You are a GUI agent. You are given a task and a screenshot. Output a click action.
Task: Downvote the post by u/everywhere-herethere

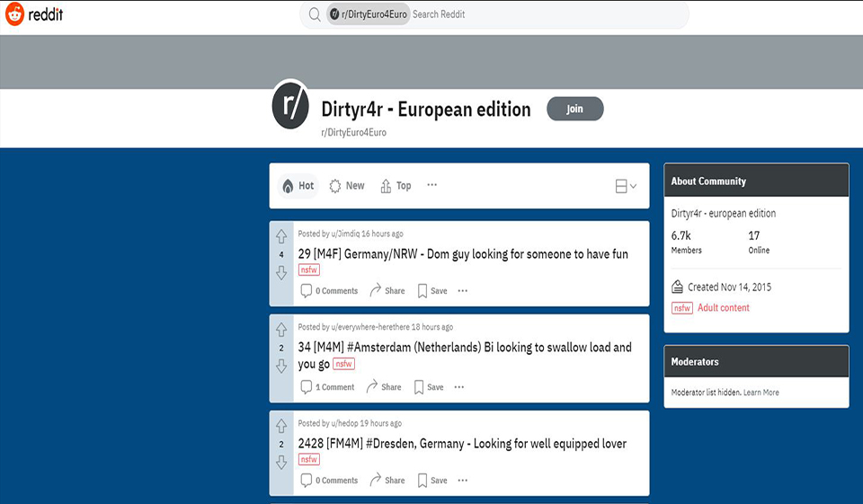point(281,366)
